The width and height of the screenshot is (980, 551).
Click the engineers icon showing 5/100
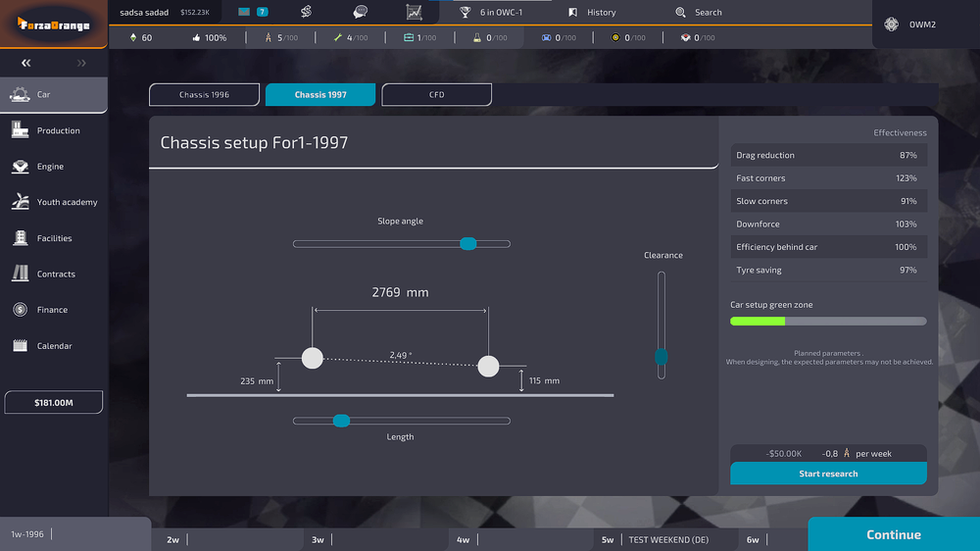coord(269,37)
